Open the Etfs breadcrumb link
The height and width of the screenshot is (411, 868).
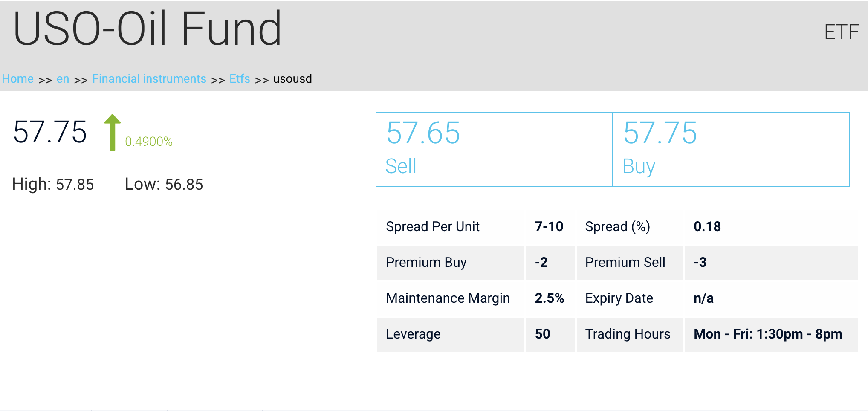click(240, 79)
